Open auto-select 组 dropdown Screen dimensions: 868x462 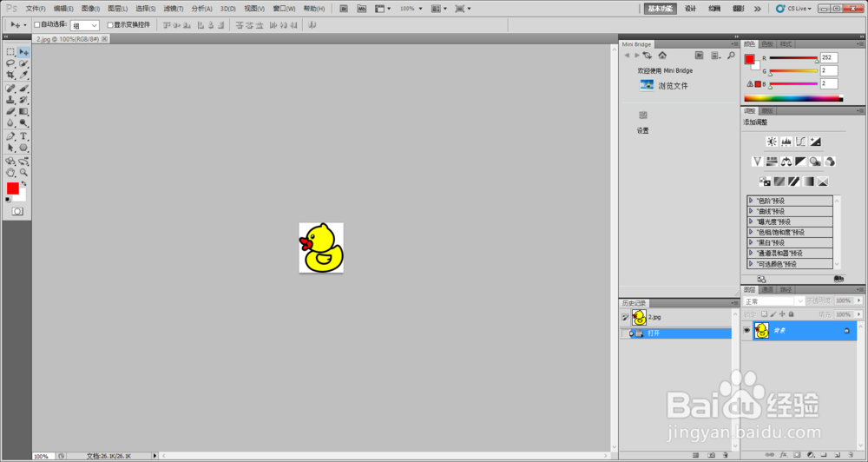(85, 25)
